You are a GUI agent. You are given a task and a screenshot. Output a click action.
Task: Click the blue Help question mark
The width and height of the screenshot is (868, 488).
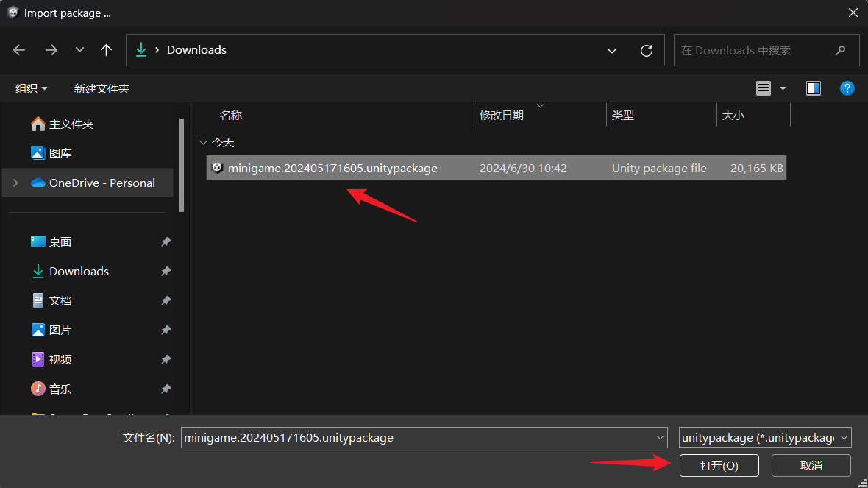[847, 88]
